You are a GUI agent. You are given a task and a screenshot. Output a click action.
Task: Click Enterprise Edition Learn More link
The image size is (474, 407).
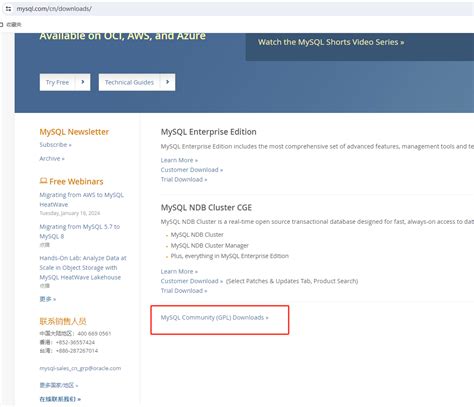point(179,160)
